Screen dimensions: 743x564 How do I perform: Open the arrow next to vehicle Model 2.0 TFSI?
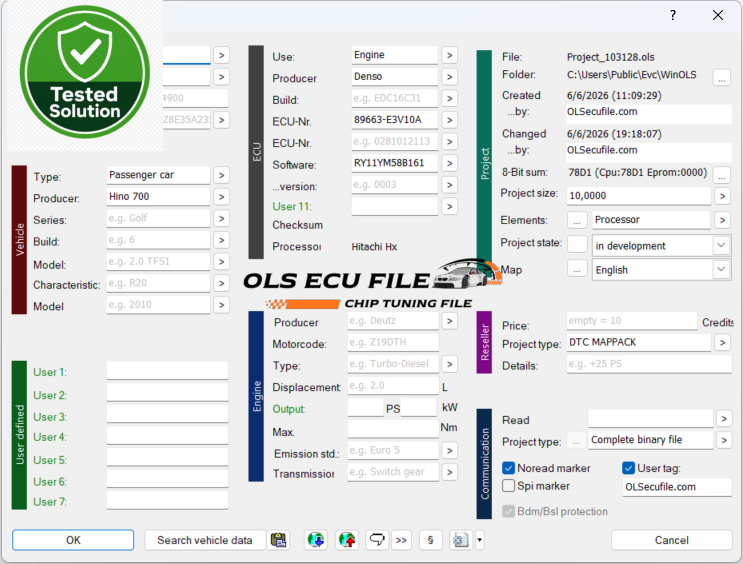pyautogui.click(x=221, y=262)
